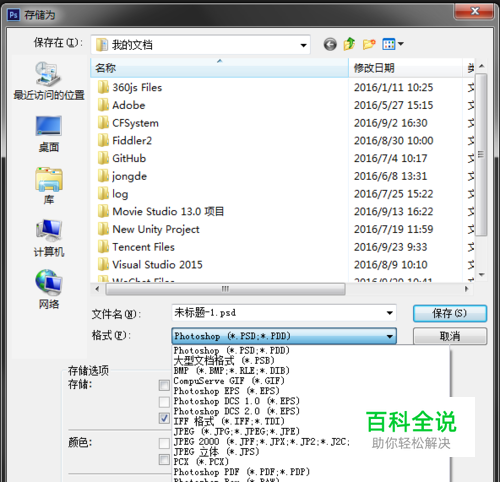Click the file name input field
The image size is (500, 482).
click(284, 313)
